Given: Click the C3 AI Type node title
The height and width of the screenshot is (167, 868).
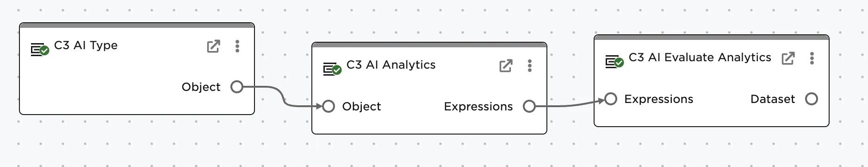Looking at the screenshot, I should click(86, 45).
